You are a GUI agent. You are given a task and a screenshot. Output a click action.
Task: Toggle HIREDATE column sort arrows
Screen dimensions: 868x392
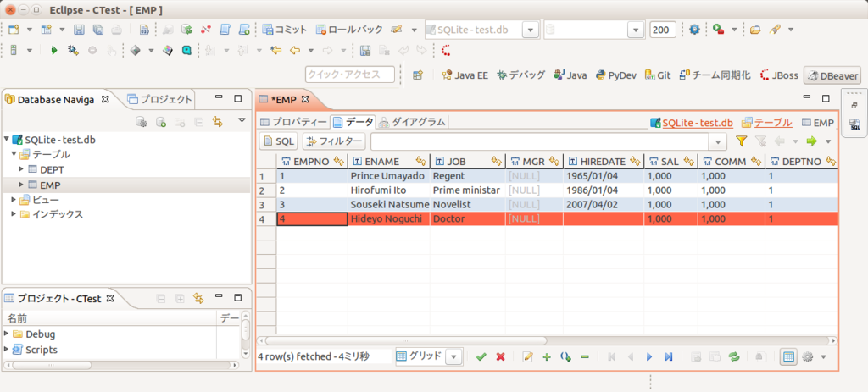(x=636, y=162)
